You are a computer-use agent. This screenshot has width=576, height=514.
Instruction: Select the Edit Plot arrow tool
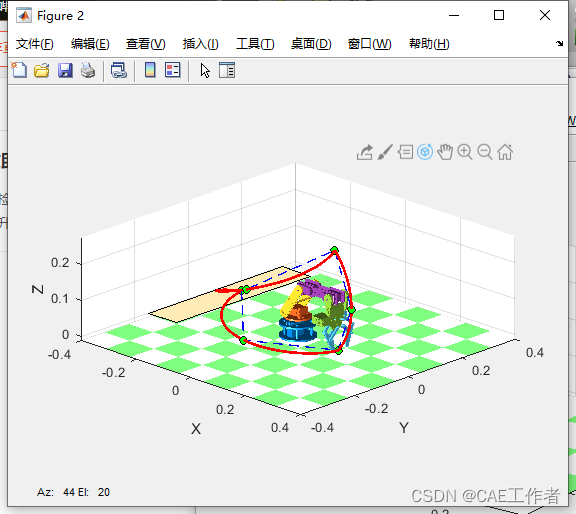[205, 70]
